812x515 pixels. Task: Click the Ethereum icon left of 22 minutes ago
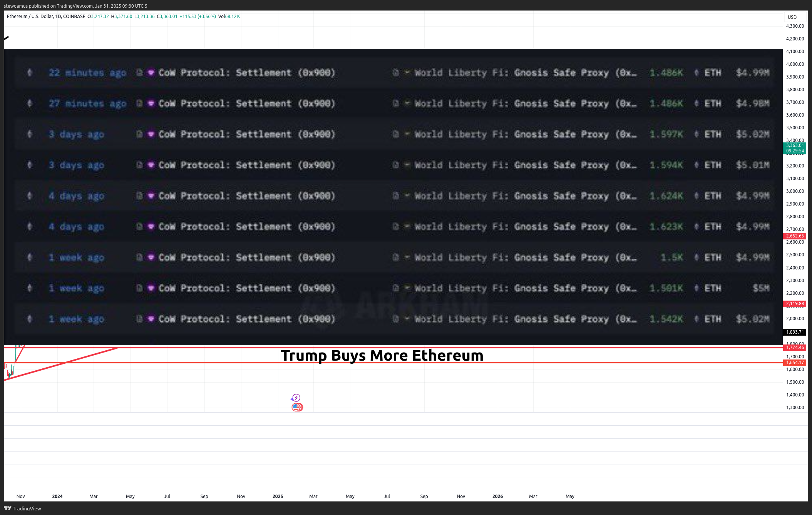tap(30, 72)
